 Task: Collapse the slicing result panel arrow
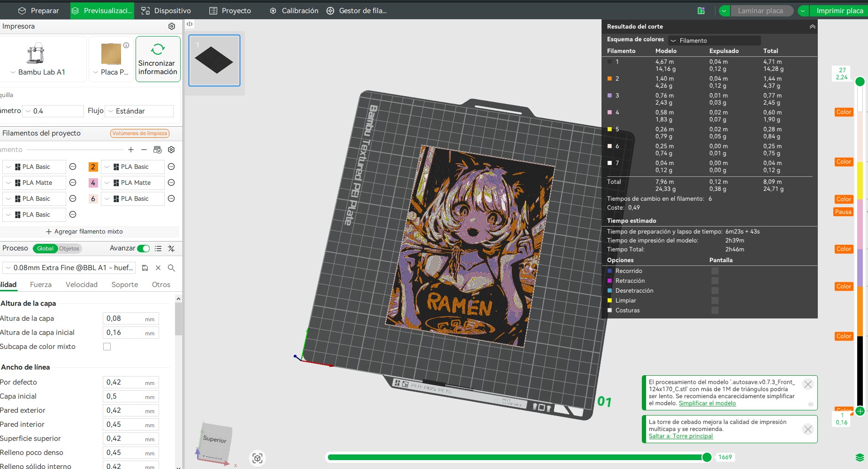812,27
